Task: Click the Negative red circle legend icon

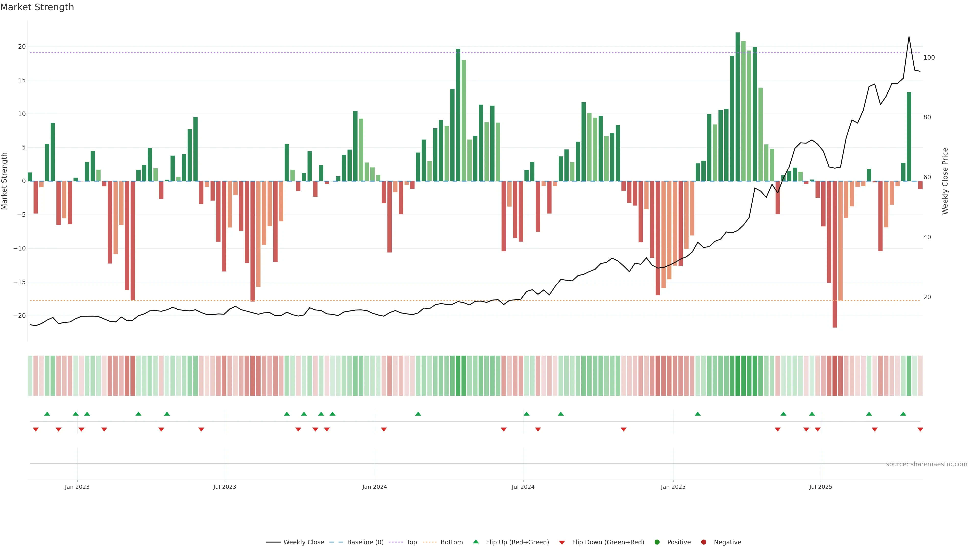Action: (703, 542)
